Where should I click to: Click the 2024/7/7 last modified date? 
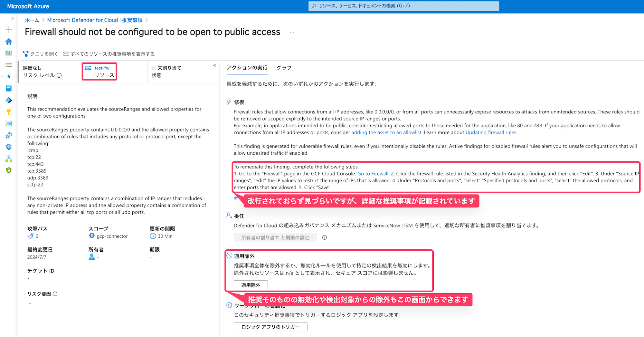tap(37, 257)
